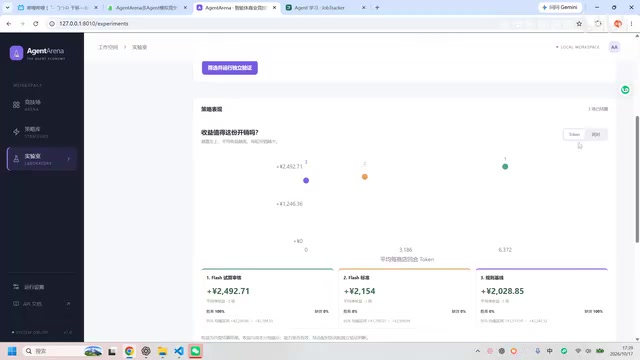This screenshot has height=360, width=640.
Task: Click the Gemini button in Chrome
Action: coord(560,7)
